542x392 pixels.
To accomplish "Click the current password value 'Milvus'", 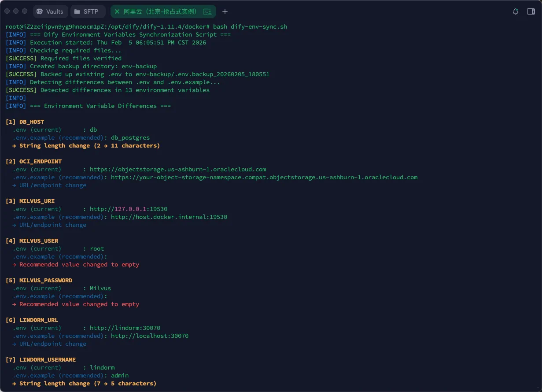I will pos(100,288).
